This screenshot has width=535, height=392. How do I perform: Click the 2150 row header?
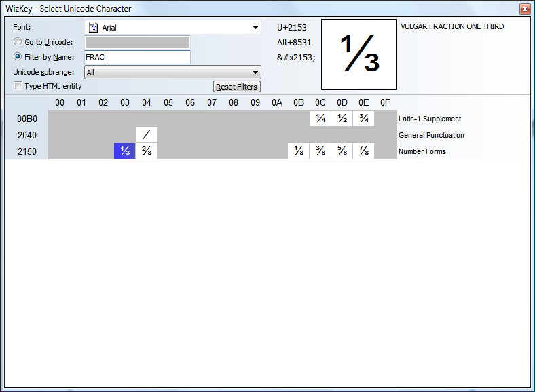coord(27,151)
